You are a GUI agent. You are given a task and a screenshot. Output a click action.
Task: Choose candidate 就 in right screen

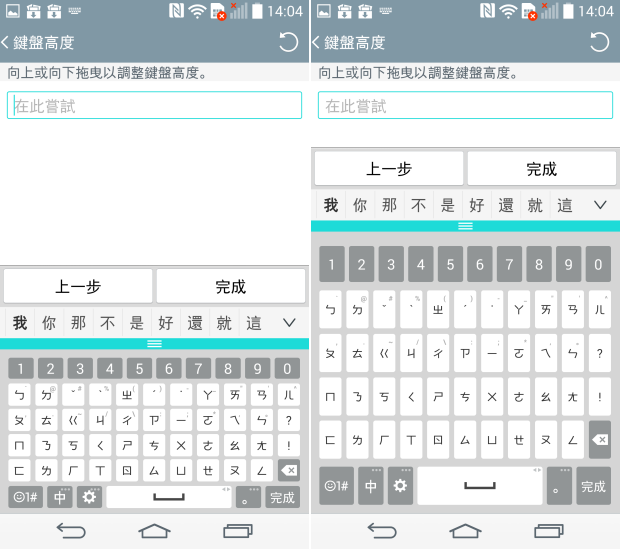(535, 205)
